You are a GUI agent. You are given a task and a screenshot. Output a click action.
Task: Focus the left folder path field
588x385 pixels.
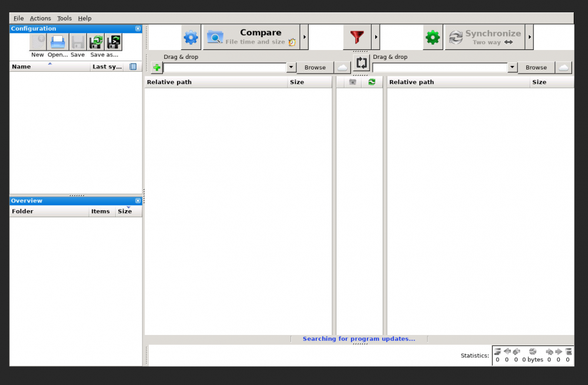click(x=225, y=68)
